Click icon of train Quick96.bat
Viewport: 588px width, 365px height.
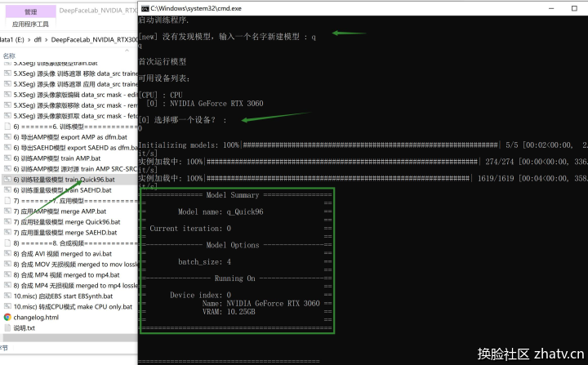point(7,180)
